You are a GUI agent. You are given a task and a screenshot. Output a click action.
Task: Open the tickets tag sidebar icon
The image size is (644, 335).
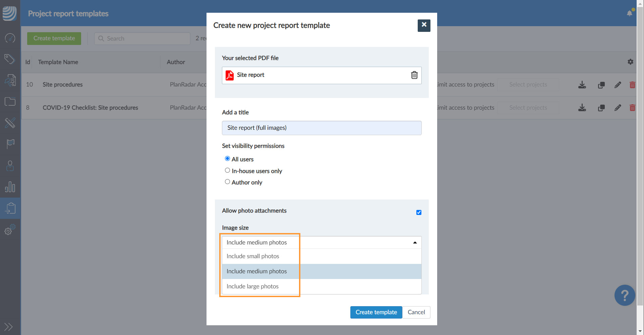pyautogui.click(x=10, y=59)
